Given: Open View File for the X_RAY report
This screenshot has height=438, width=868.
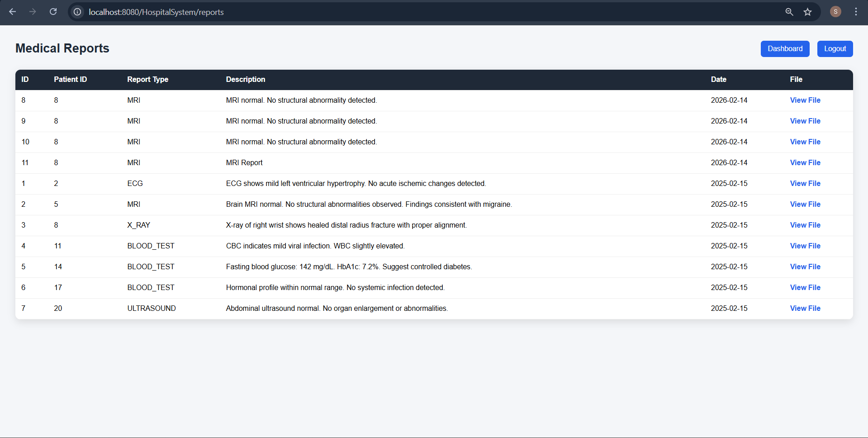Looking at the screenshot, I should 805,225.
